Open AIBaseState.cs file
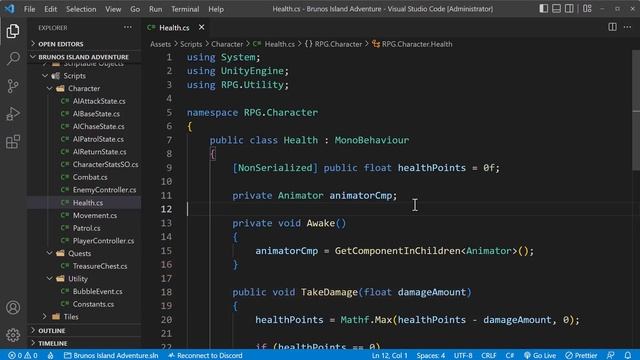640x360 pixels. click(96, 113)
